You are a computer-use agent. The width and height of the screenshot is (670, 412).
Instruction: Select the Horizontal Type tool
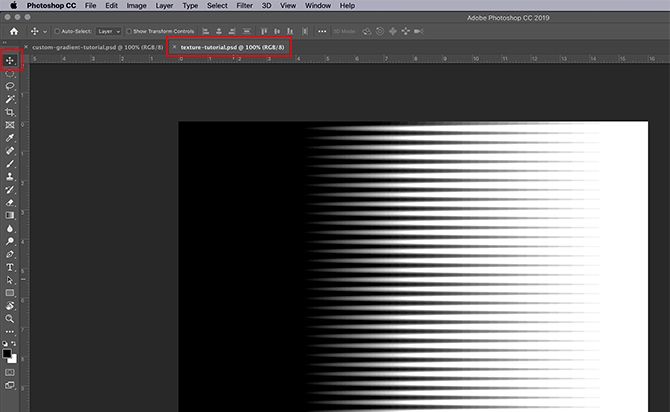coord(10,267)
